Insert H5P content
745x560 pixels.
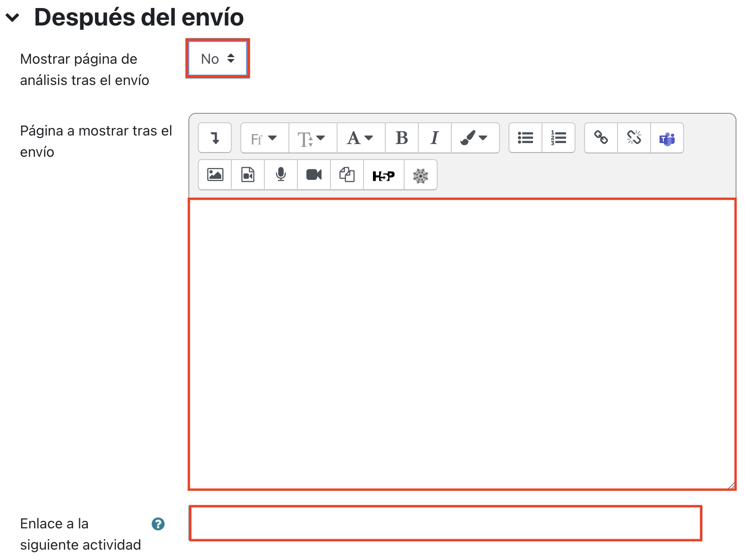tap(384, 175)
